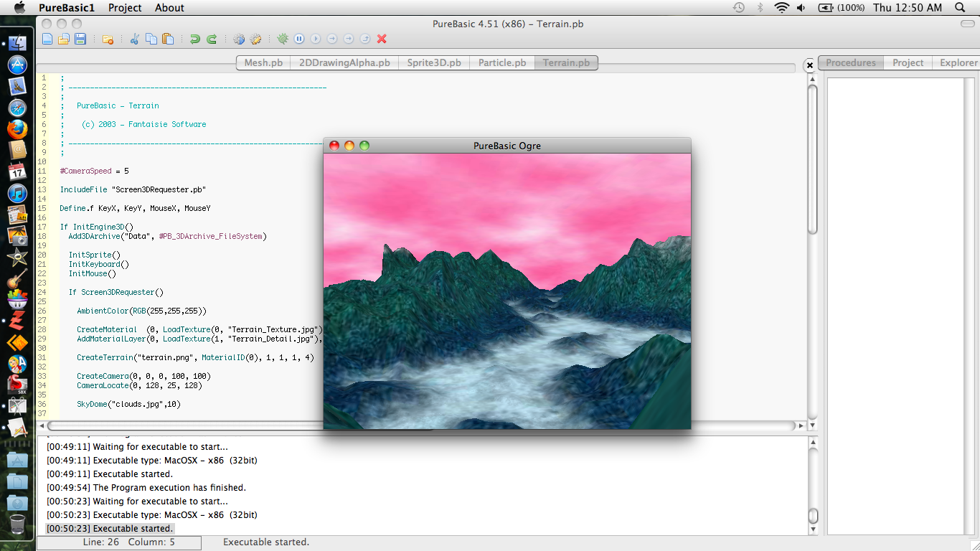Click the Compile/Run gear icon

239,39
